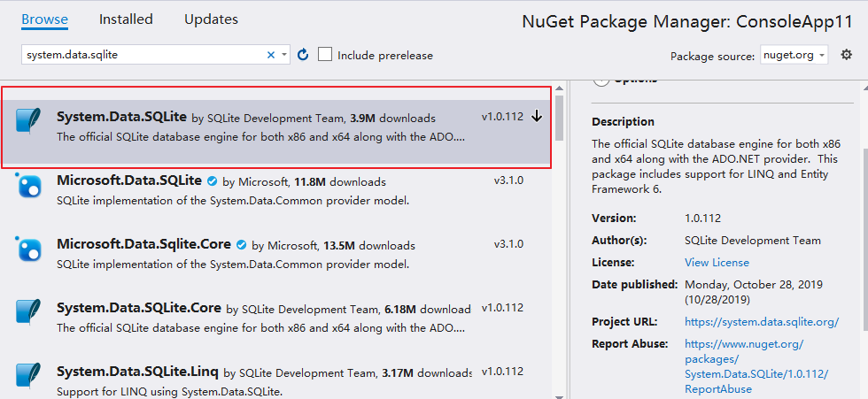Open NuGet settings gear icon
The width and height of the screenshot is (868, 399).
846,55
